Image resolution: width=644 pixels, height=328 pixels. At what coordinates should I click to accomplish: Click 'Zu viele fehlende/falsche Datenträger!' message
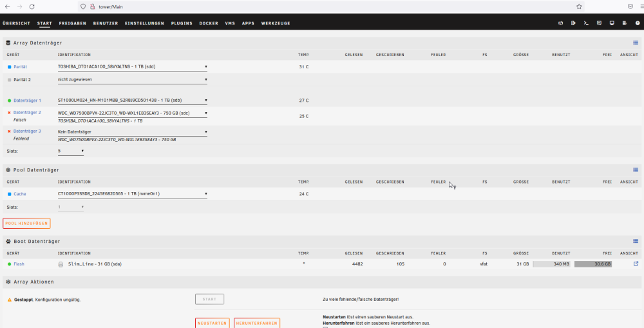pos(361,299)
